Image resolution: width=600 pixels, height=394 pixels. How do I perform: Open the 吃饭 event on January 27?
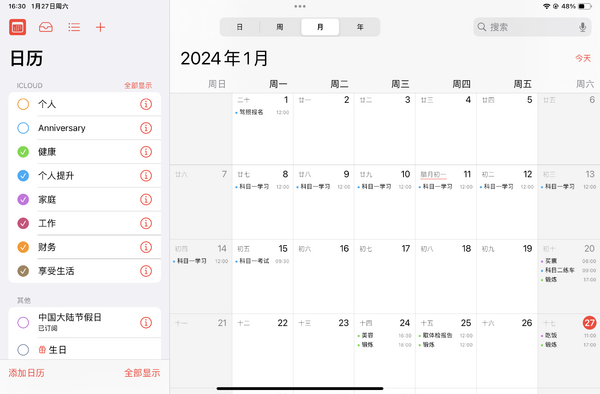(x=568, y=335)
